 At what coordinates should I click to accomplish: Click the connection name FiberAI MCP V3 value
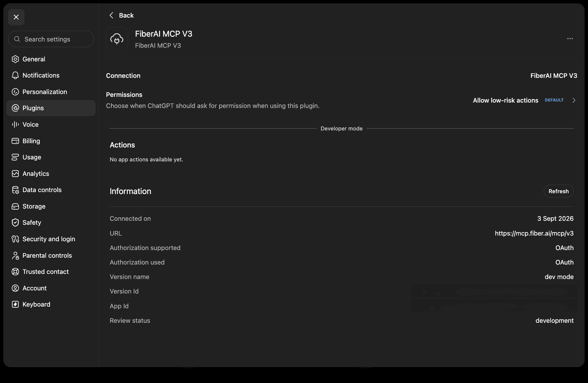(554, 76)
